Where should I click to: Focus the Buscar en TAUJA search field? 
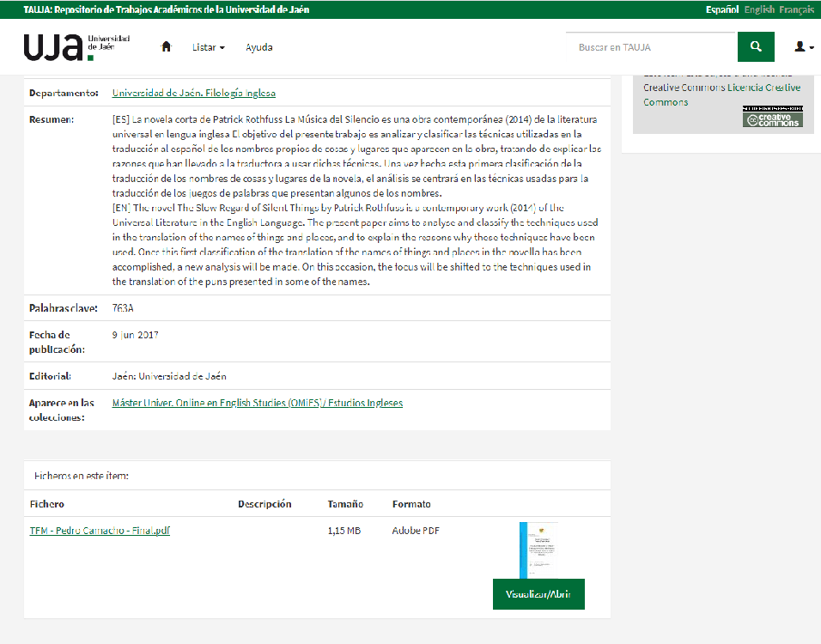651,47
